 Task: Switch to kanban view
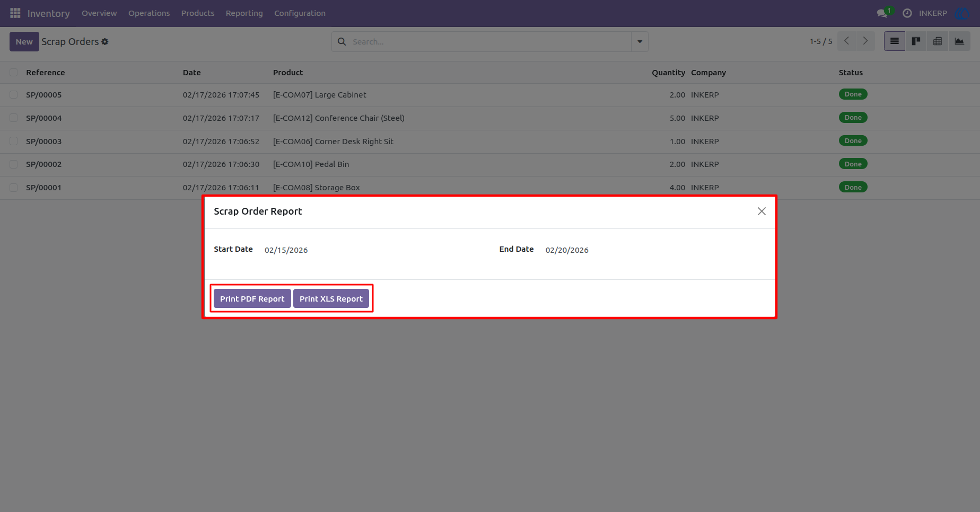tap(916, 41)
